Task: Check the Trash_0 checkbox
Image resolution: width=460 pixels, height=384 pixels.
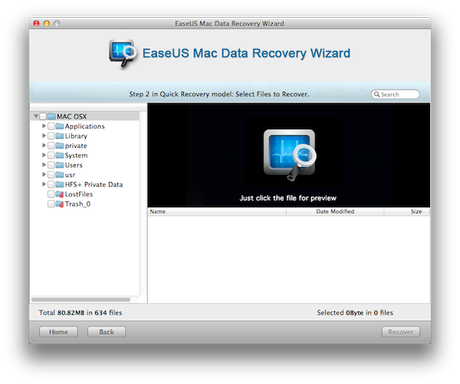Action: (51, 204)
